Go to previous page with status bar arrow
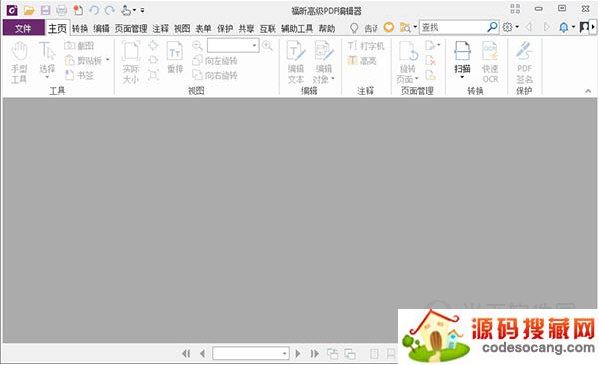 202,354
